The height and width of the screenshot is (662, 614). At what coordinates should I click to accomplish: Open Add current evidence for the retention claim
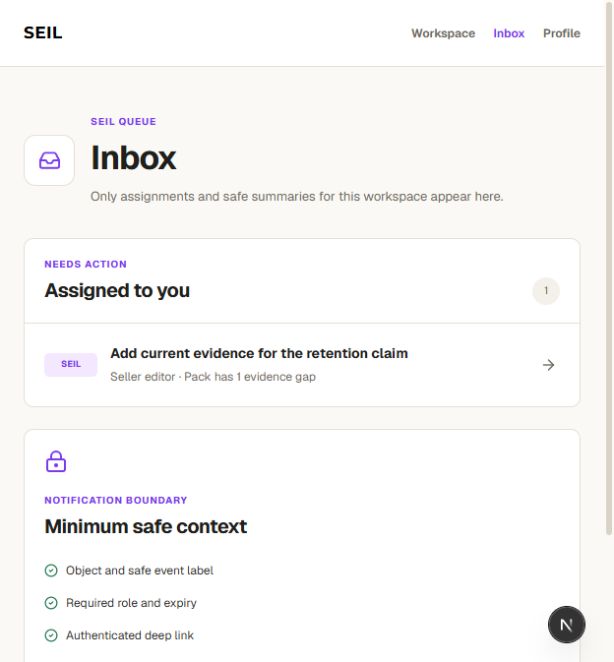coord(302,365)
